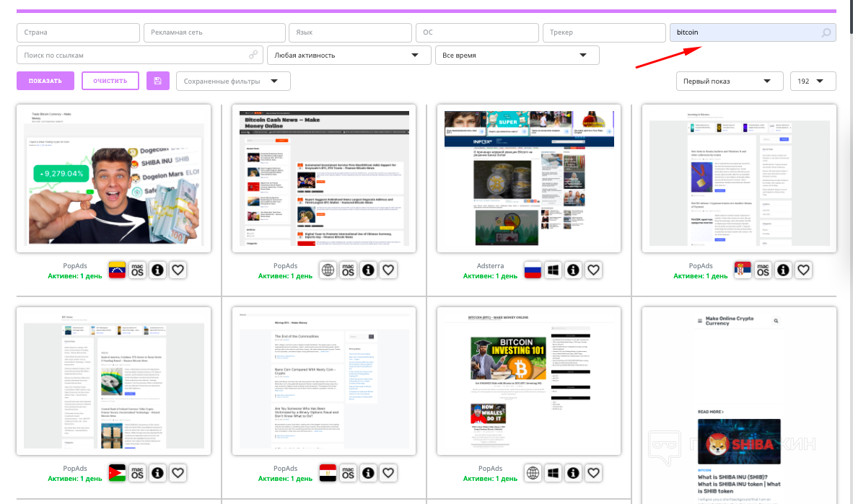Favorite the Serbia flag card with heart

click(803, 270)
